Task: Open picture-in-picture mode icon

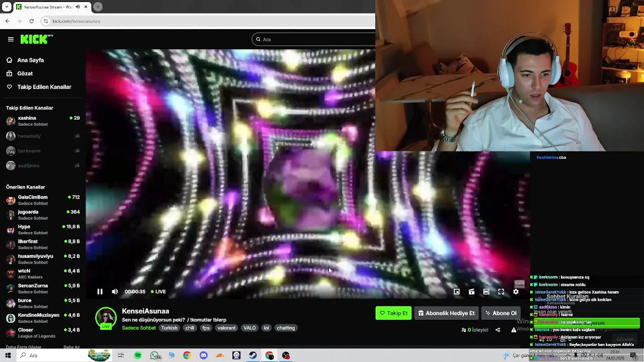Action: (471, 292)
